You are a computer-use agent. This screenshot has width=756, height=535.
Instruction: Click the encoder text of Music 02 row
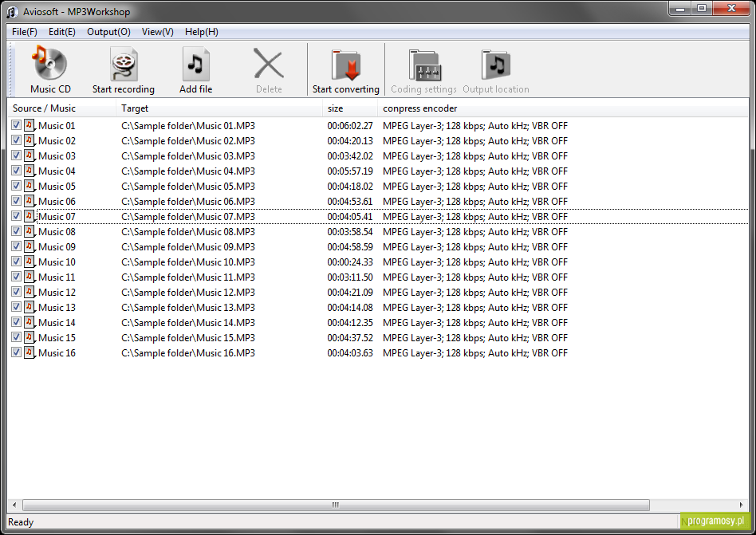475,141
